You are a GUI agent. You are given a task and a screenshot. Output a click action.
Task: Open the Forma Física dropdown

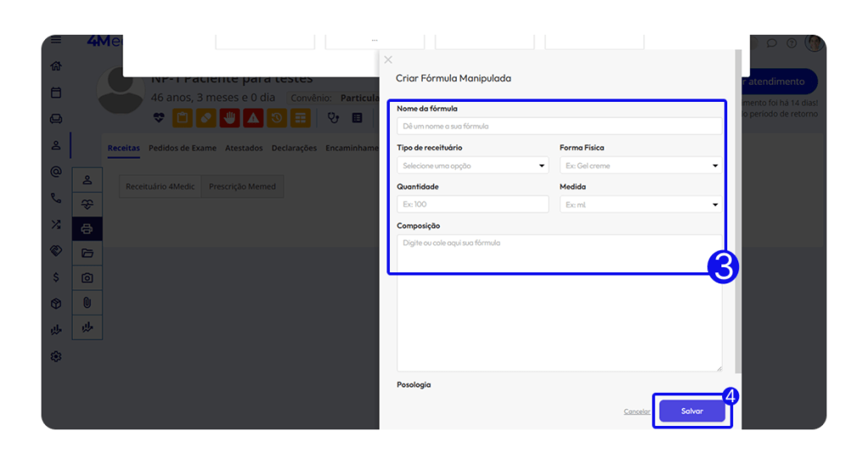[640, 165]
